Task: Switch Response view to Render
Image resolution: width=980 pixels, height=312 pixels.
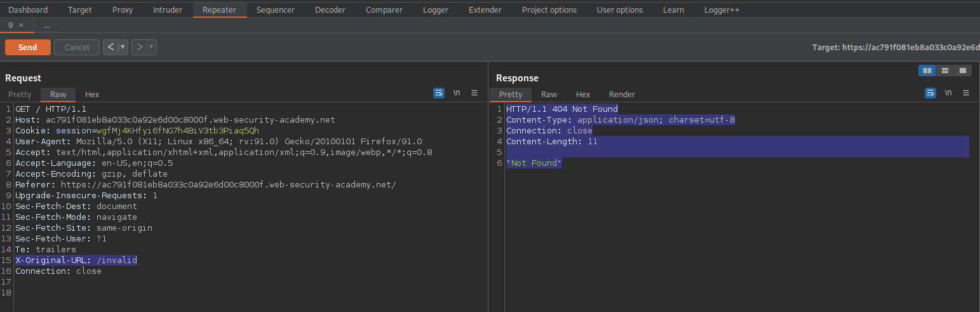Action: [622, 94]
